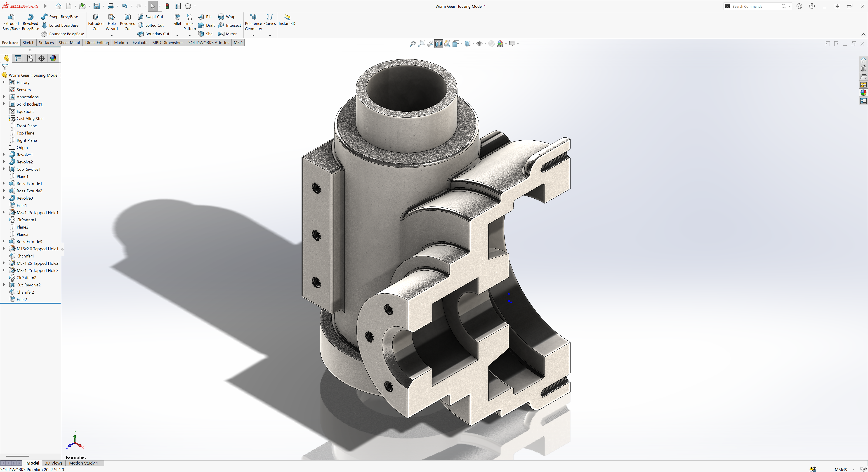Image resolution: width=868 pixels, height=472 pixels.
Task: Open the Motion Study 1 tab
Action: (x=83, y=463)
